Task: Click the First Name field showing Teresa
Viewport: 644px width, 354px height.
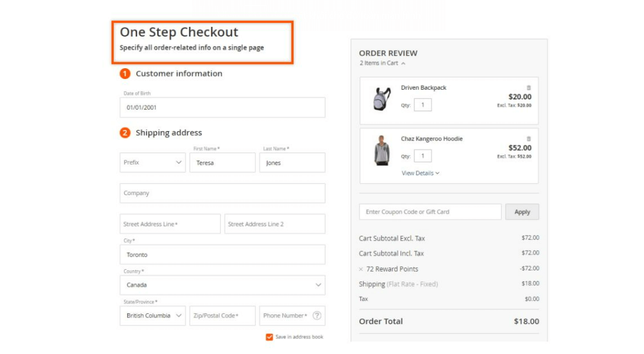Action: [222, 162]
